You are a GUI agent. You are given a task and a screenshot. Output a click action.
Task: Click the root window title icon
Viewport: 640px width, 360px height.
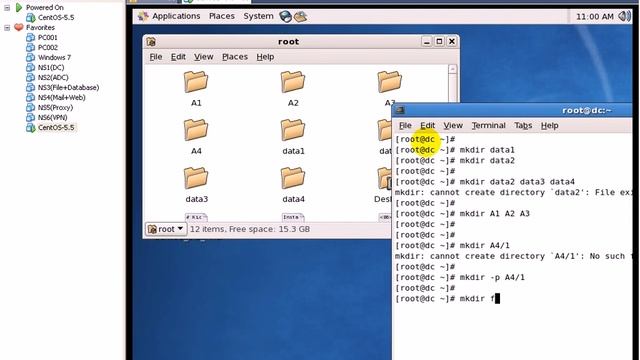151,42
